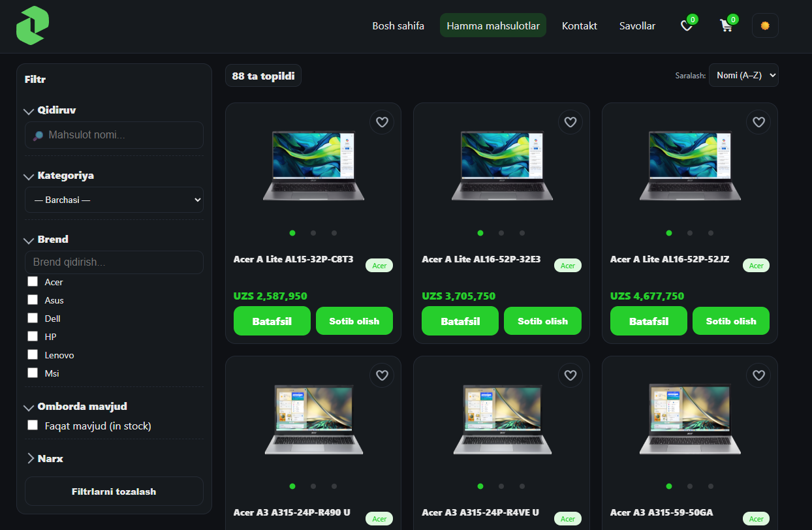Click Acer brand badge on AL16-52P-32E3 card
This screenshot has width=812, height=530.
[568, 266]
